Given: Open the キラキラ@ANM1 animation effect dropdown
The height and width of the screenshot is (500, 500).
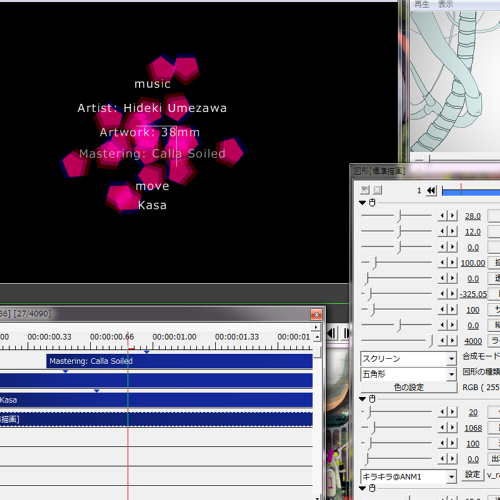Looking at the screenshot, I should click(x=408, y=477).
